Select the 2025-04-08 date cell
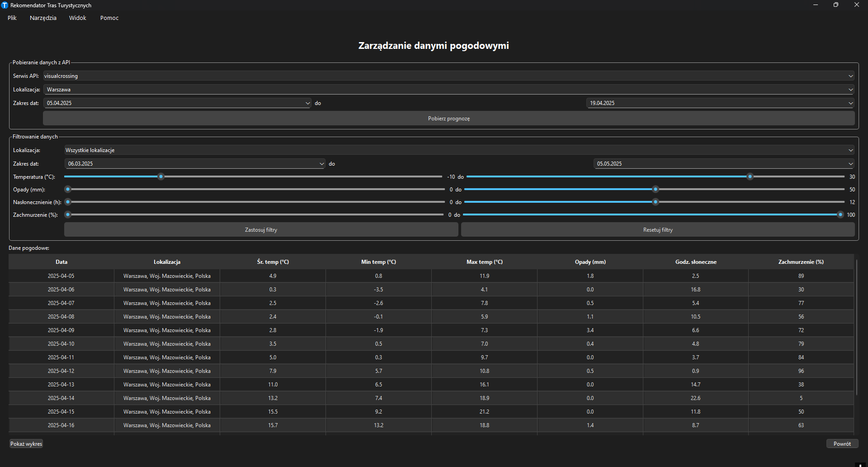Viewport: 868px width, 467px height. (x=61, y=317)
